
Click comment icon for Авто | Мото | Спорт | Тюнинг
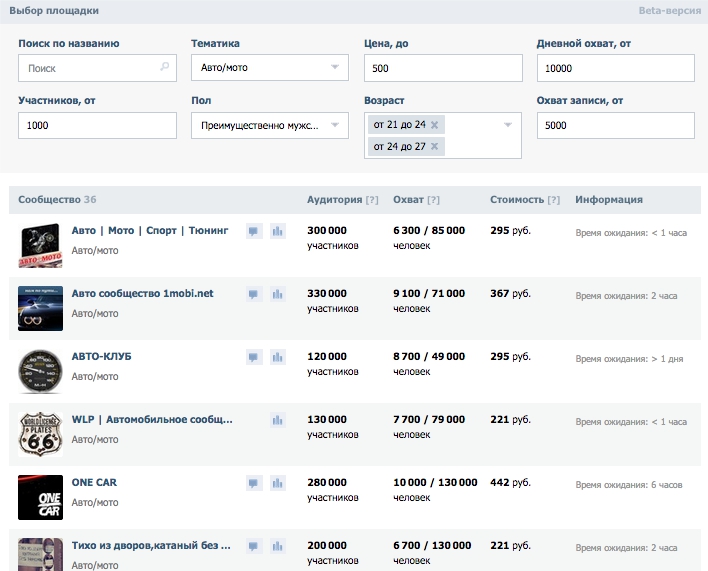point(254,231)
